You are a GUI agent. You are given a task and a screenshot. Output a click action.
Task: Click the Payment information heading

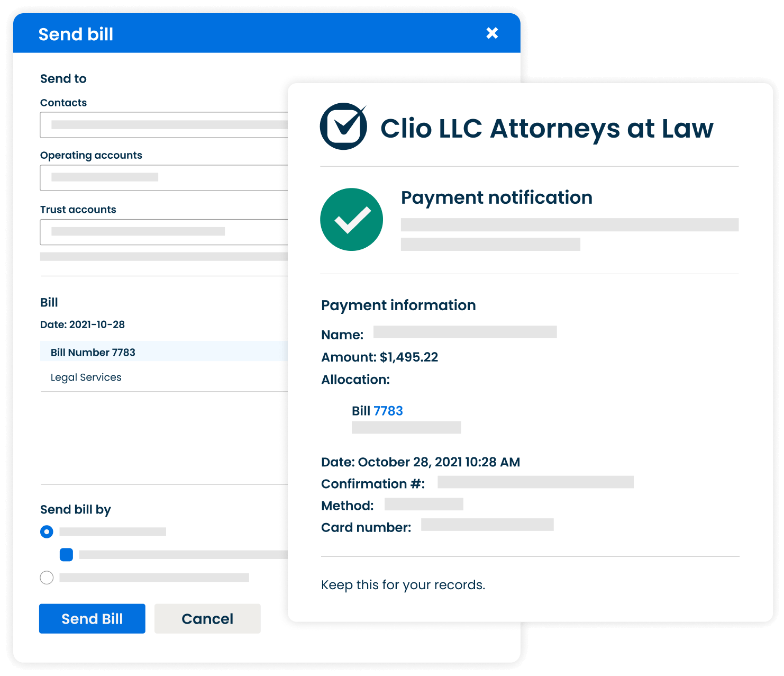pos(398,305)
